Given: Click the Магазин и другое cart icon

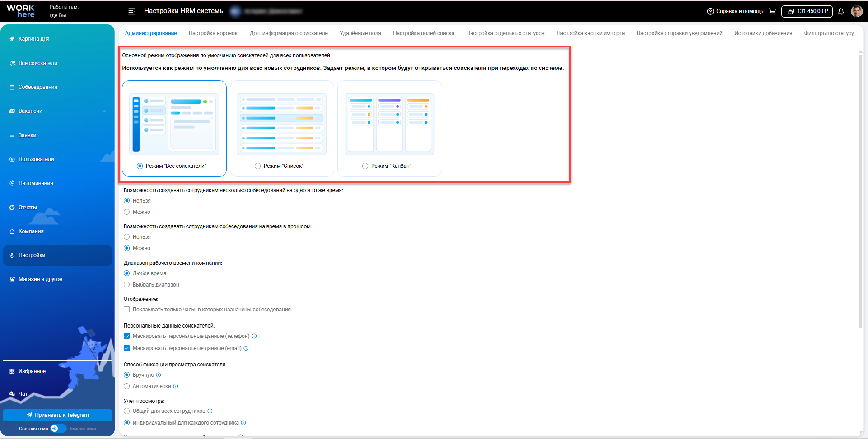Looking at the screenshot, I should click(12, 279).
